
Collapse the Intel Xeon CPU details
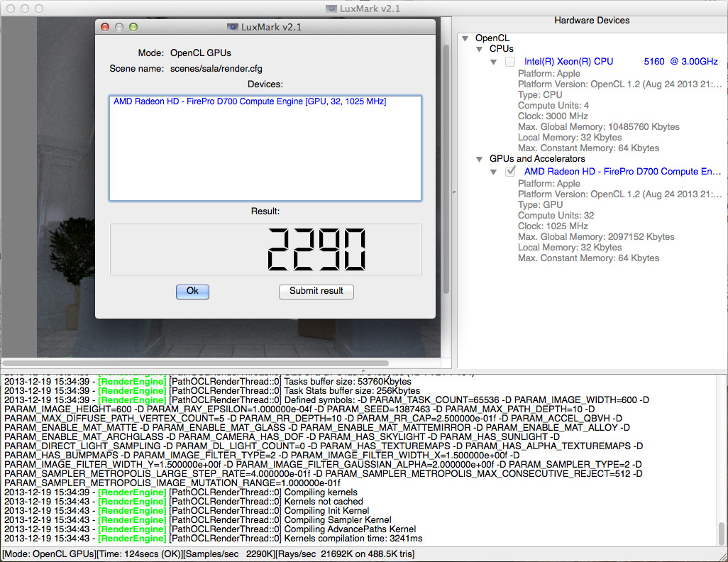(x=494, y=62)
